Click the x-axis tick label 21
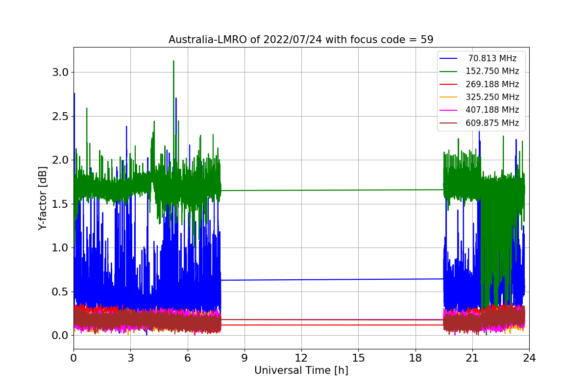 472,358
